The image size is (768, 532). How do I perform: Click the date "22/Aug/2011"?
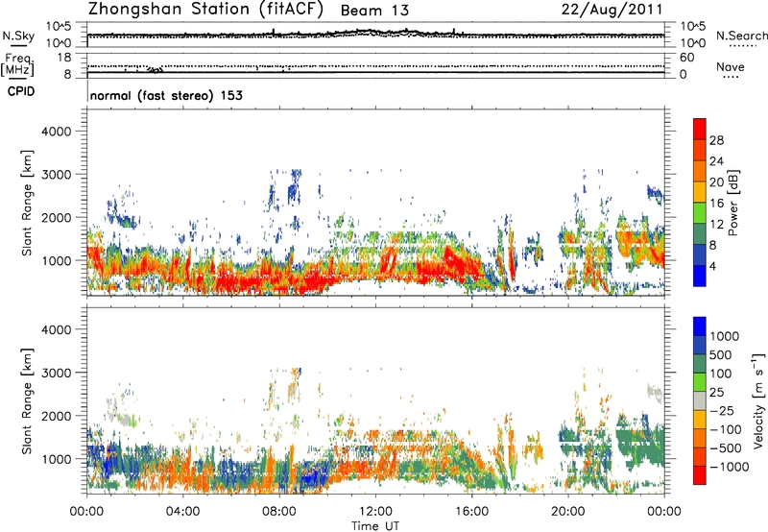click(x=612, y=10)
